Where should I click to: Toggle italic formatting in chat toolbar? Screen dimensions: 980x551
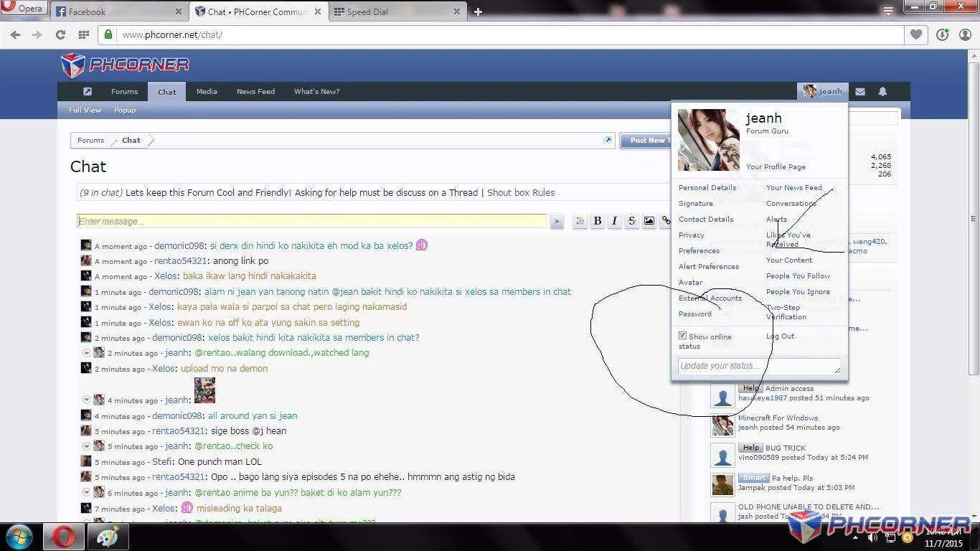(614, 221)
